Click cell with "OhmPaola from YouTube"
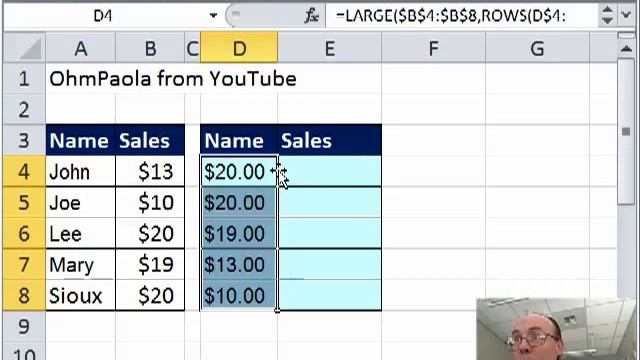 click(172, 78)
